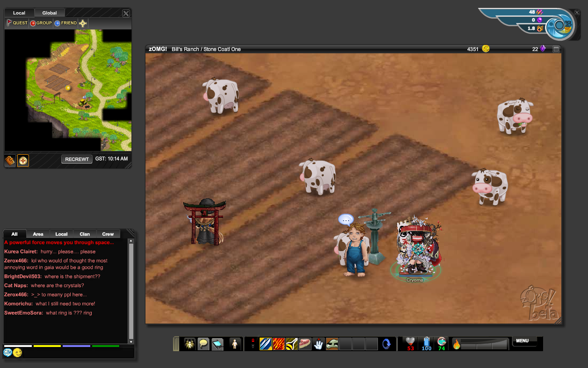Click the winking smiley emoticon icon
The height and width of the screenshot is (368, 588).
18,353
